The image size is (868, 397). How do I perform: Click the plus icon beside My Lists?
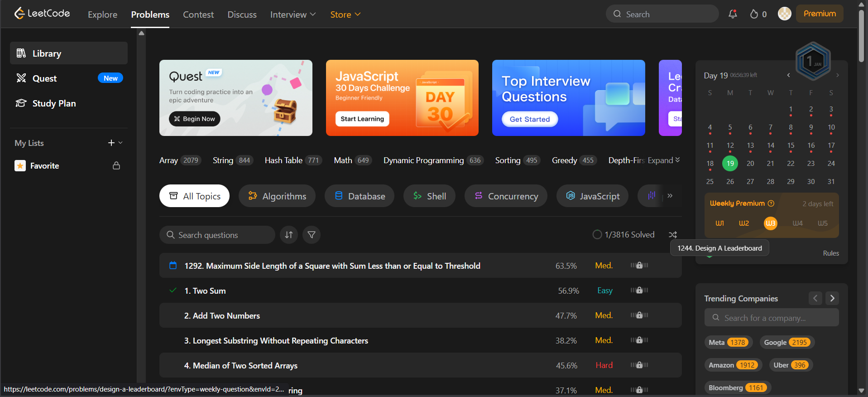[x=111, y=143]
